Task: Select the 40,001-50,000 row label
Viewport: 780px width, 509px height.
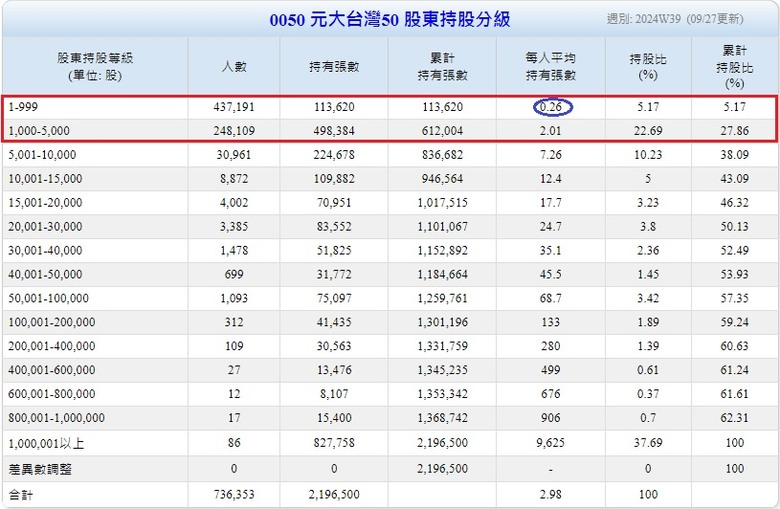Action: tap(45, 274)
